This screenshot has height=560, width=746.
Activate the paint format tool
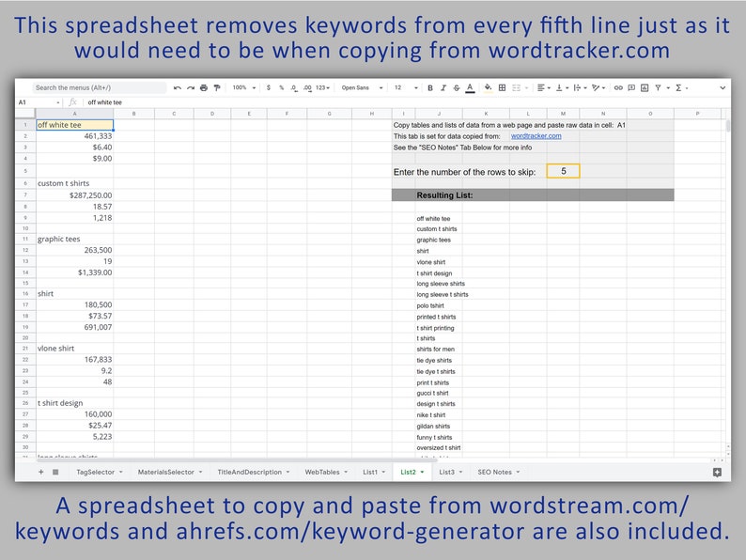coord(217,87)
